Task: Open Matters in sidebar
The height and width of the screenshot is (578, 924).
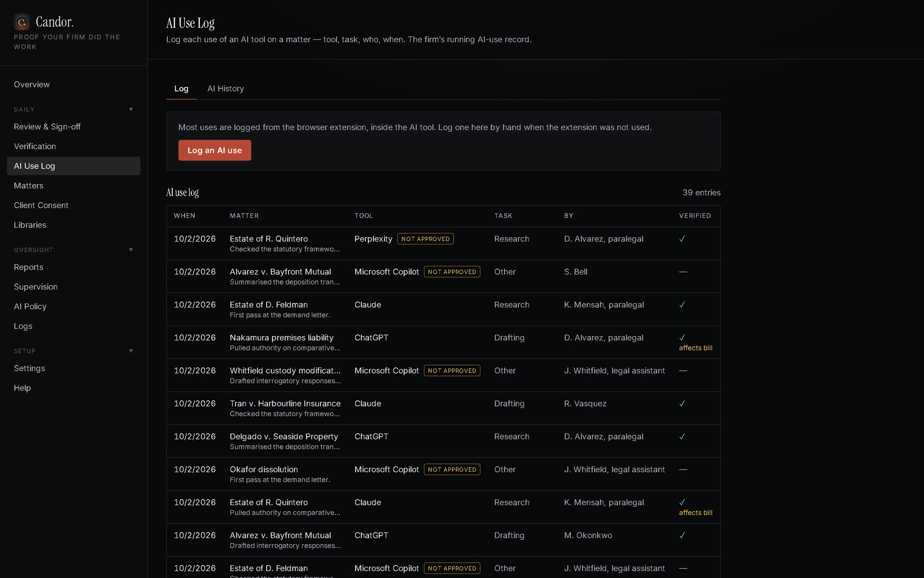Action: coord(73,185)
